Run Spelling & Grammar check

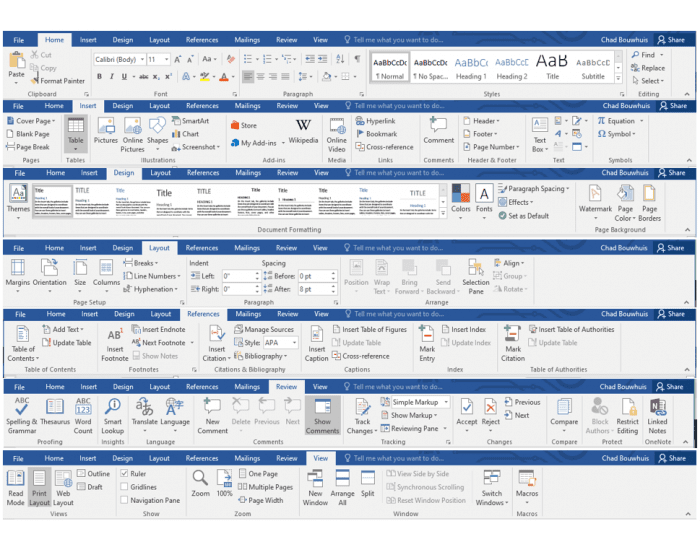pyautogui.click(x=21, y=415)
